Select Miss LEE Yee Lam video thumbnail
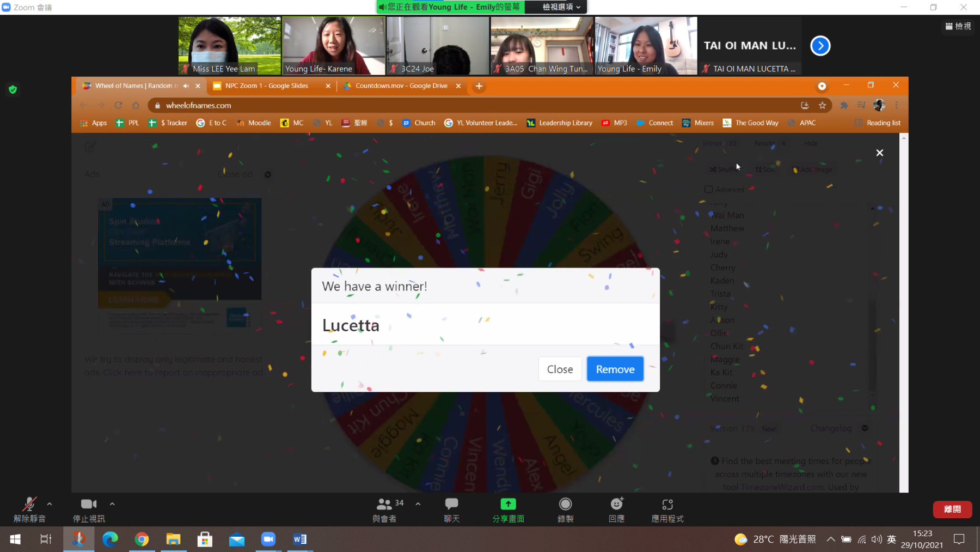 pyautogui.click(x=229, y=46)
